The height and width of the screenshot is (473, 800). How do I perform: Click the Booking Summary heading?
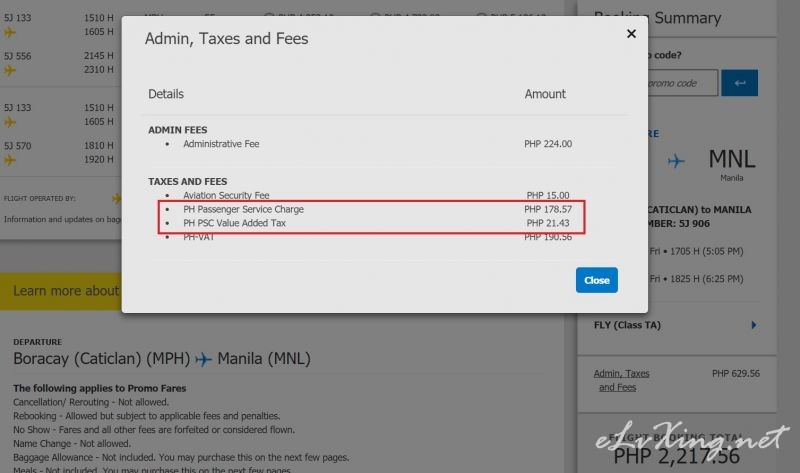click(657, 18)
